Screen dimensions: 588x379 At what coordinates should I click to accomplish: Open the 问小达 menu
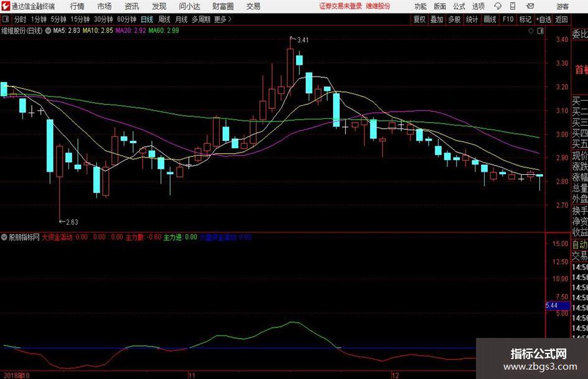[189, 6]
